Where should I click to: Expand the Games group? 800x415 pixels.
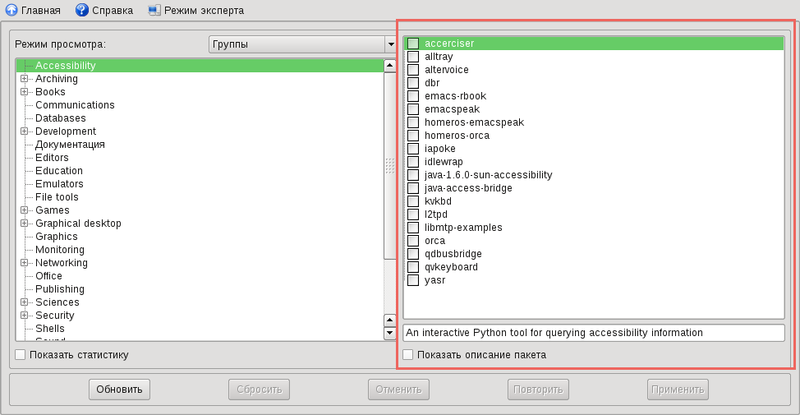(x=24, y=210)
